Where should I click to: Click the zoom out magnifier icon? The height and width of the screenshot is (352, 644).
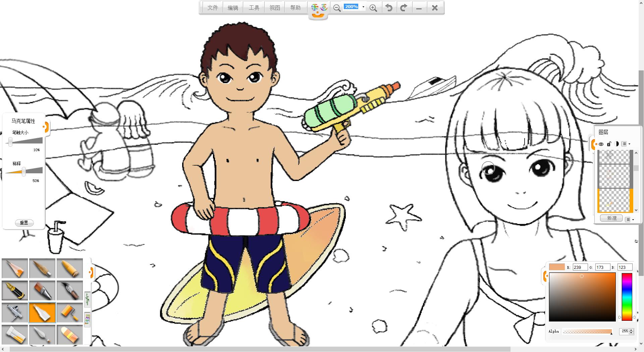pyautogui.click(x=337, y=8)
